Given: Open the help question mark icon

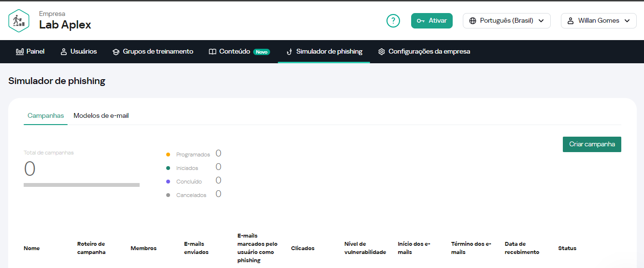Looking at the screenshot, I should coord(393,21).
